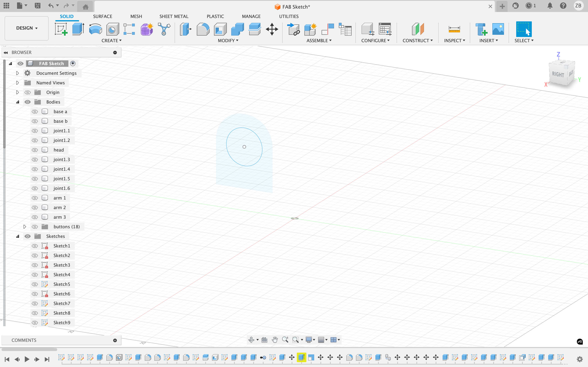Click the Measure tool under Inspect
The image size is (588, 367).
(454, 29)
